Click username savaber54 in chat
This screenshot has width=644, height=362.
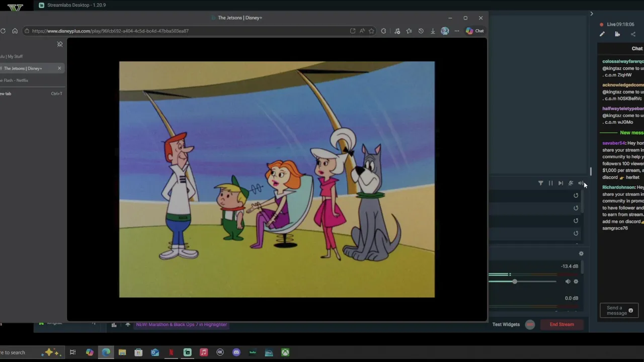(x=613, y=143)
